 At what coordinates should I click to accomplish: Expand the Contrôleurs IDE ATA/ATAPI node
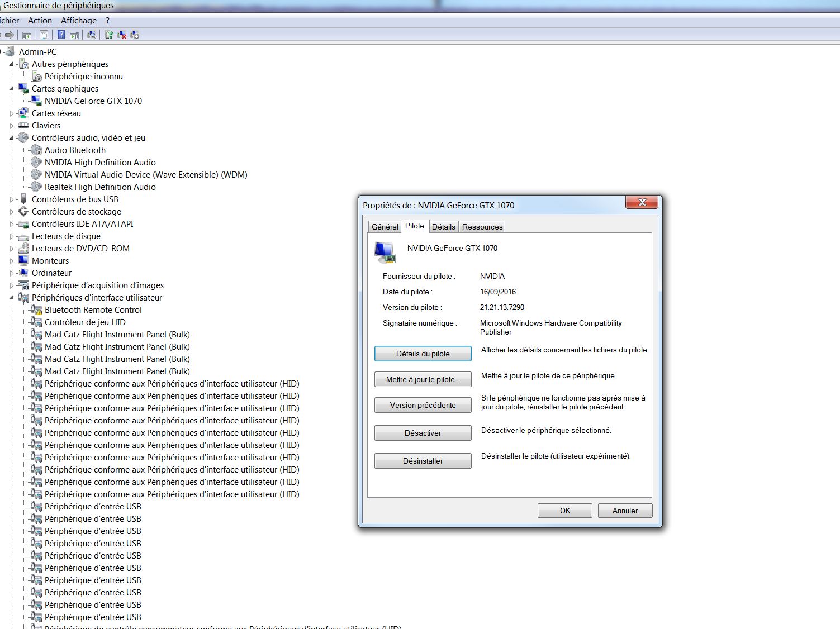pyautogui.click(x=12, y=224)
